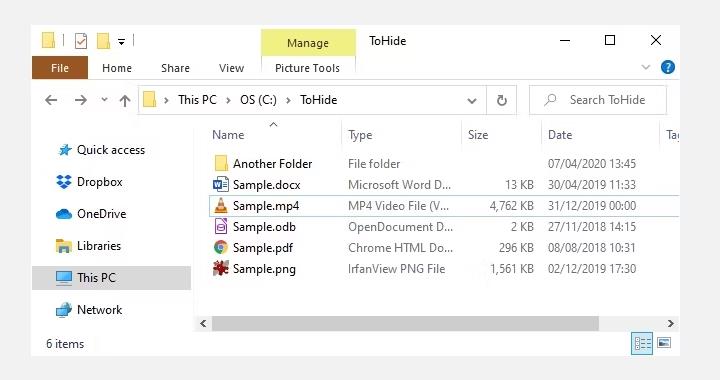Select the Sample.mp4 file name
Screen dimensions: 720x380
point(266,206)
